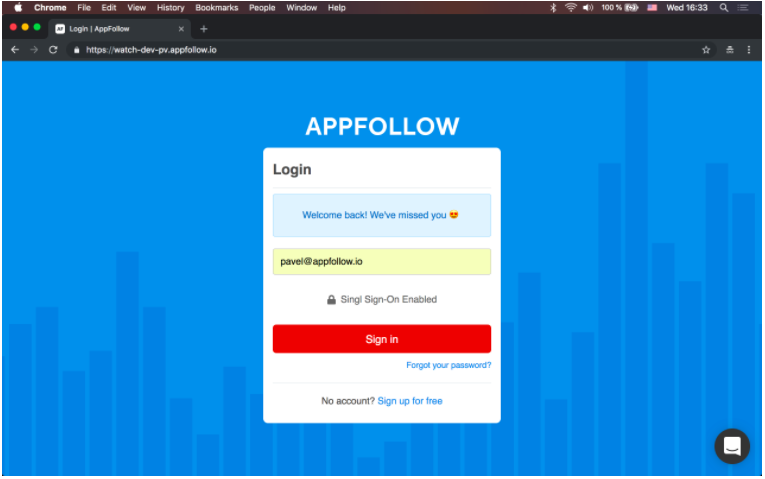Open the Edit menu
The image size is (765, 479).
109,8
